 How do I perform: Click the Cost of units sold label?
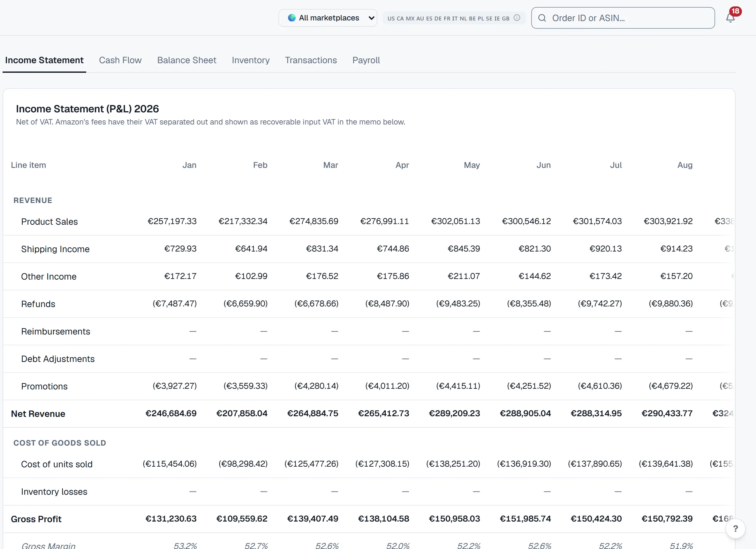pyautogui.click(x=57, y=464)
